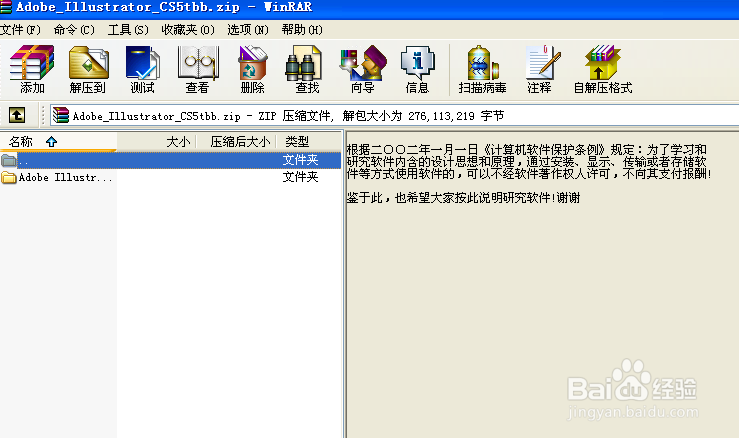
Task: Click the Adobe Illustr... folder icon
Action: [8, 178]
